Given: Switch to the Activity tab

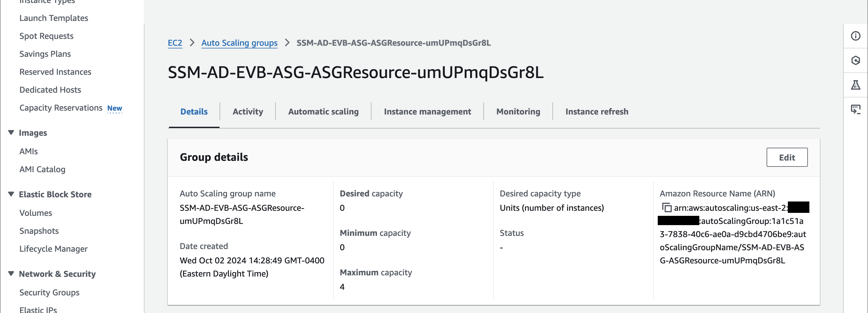Looking at the screenshot, I should (x=248, y=112).
